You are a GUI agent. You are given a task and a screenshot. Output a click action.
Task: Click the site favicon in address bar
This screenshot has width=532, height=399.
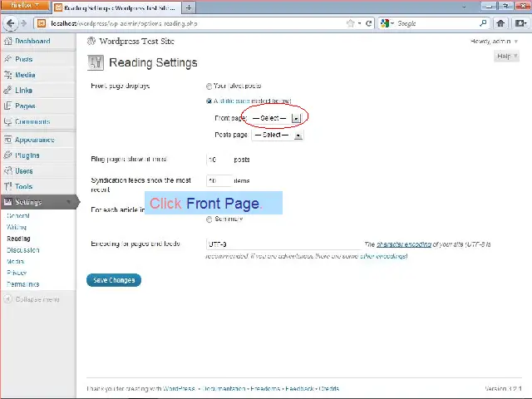42,23
